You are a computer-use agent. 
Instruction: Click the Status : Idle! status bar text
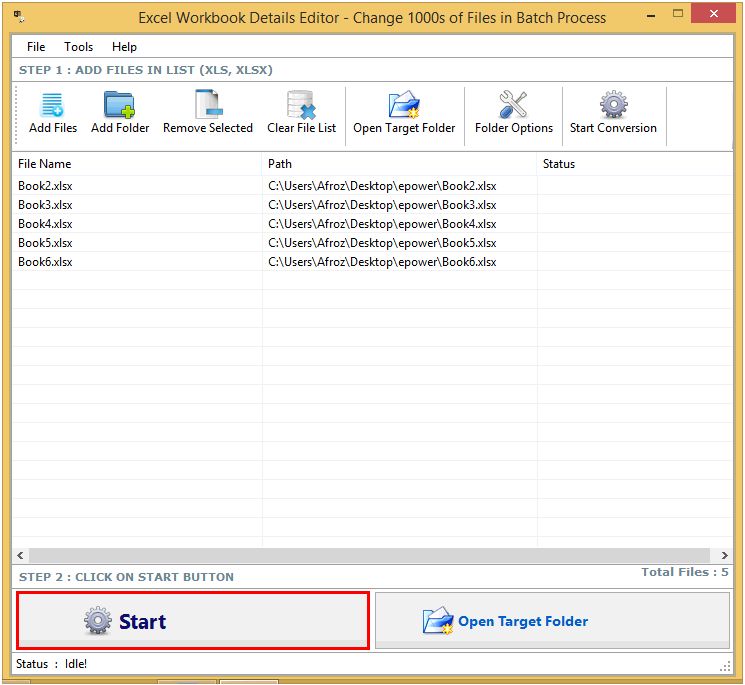51,664
